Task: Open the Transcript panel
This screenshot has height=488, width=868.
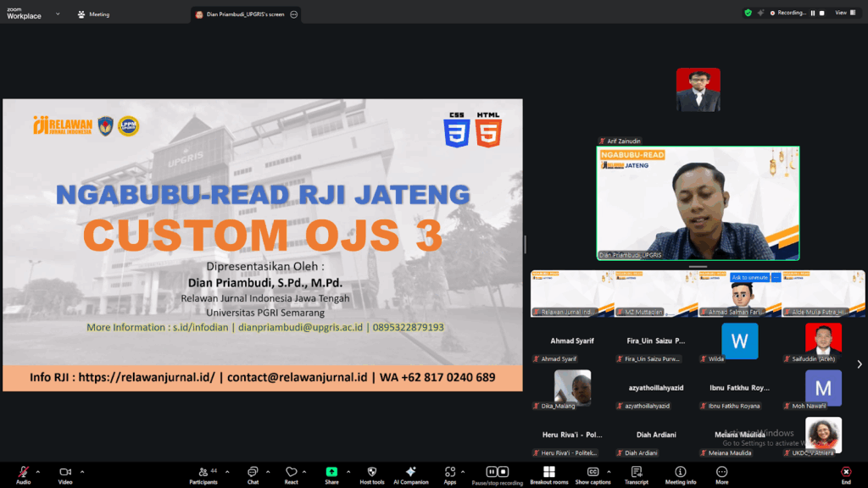Action: (636, 473)
